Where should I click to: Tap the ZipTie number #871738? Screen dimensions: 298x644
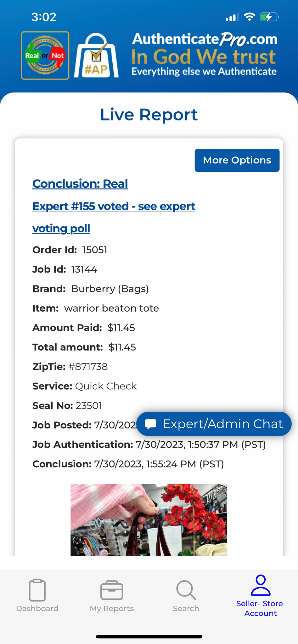[x=88, y=367]
